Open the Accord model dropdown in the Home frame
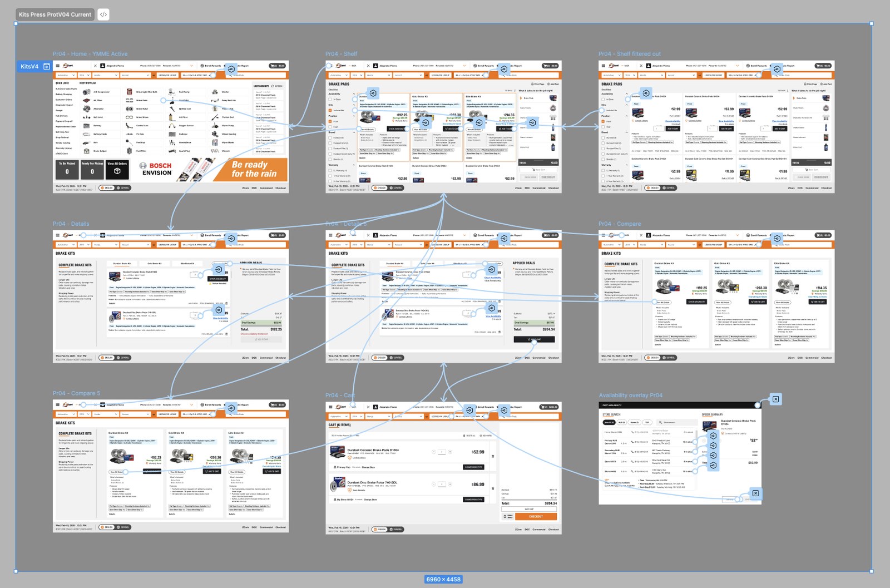The image size is (890, 588). coord(135,75)
